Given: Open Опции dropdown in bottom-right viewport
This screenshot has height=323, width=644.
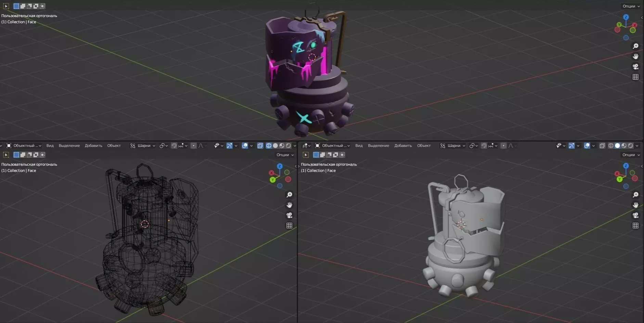Looking at the screenshot, I should (x=631, y=155).
